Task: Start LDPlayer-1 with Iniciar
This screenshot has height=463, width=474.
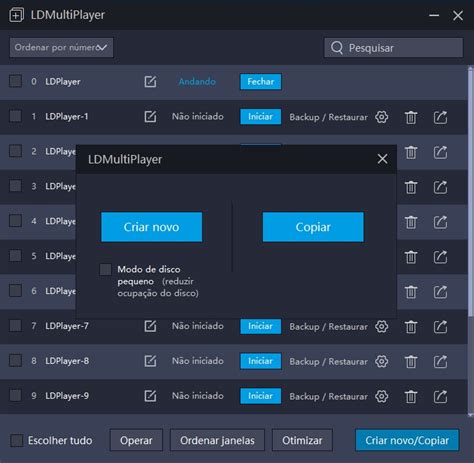Action: point(260,117)
